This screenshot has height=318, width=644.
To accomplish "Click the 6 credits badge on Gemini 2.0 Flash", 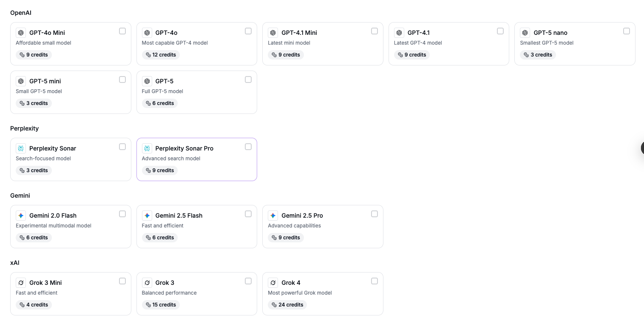I will 34,238.
